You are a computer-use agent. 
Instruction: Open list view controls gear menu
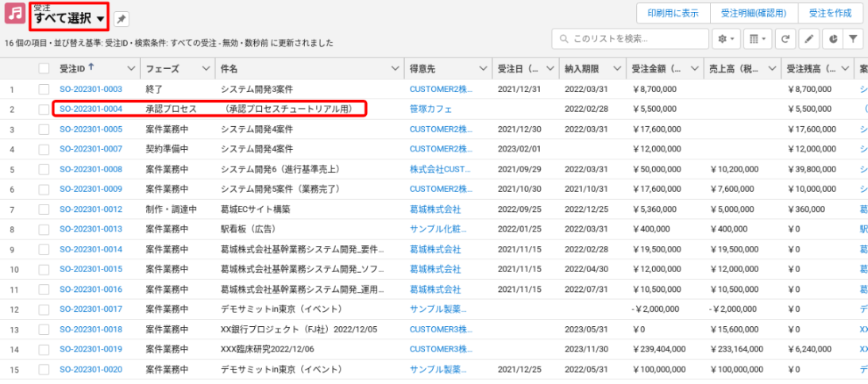tap(725, 40)
